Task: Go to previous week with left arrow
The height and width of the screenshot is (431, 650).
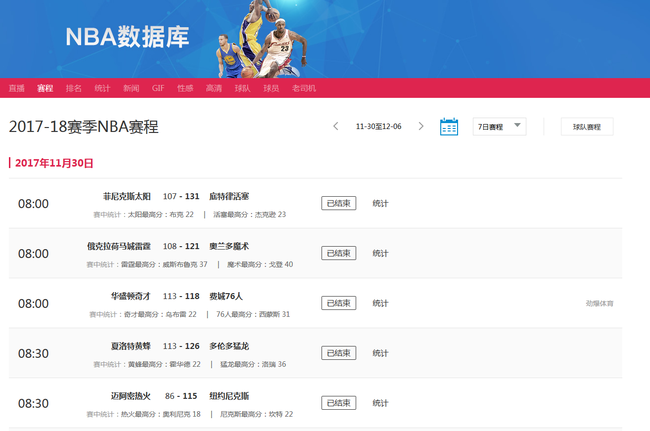Action: coord(336,126)
